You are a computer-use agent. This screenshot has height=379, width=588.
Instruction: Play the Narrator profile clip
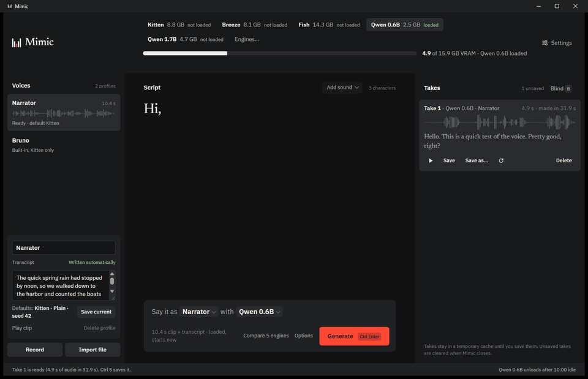pos(22,328)
